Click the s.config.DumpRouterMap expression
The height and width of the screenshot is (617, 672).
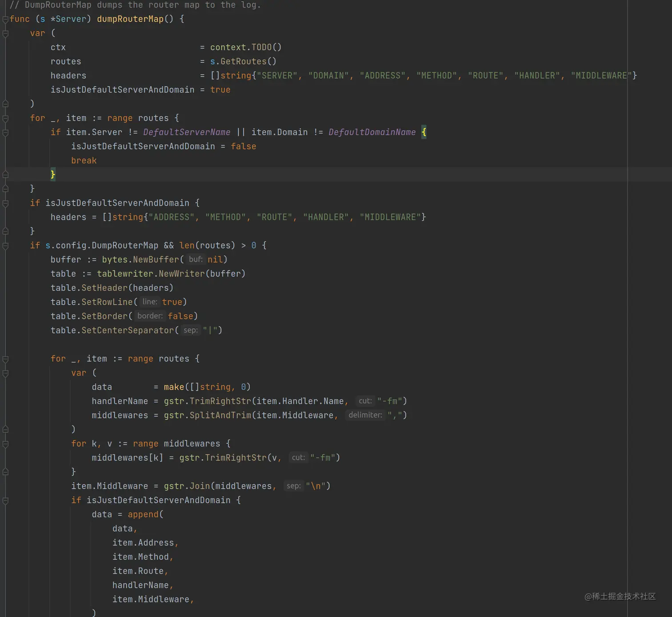(102, 246)
